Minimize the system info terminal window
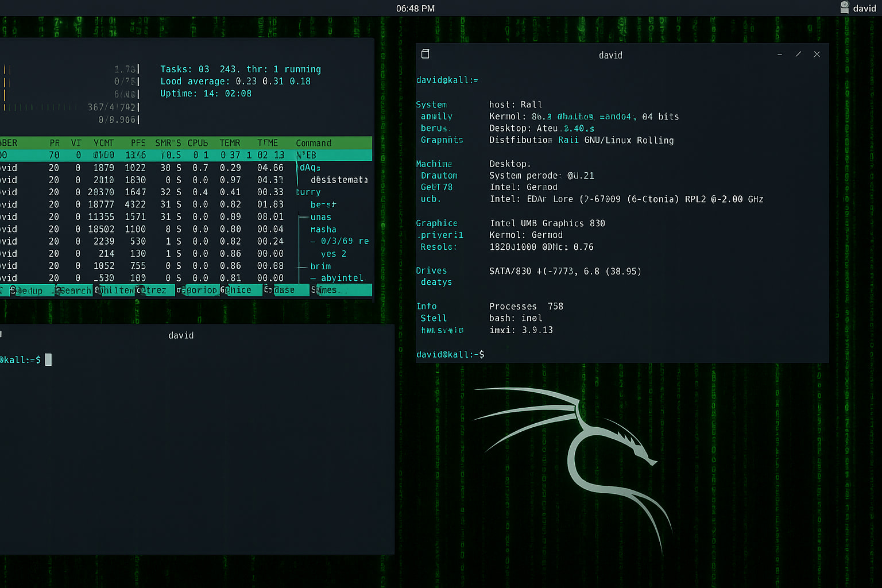Viewport: 882px width, 588px height. point(779,55)
